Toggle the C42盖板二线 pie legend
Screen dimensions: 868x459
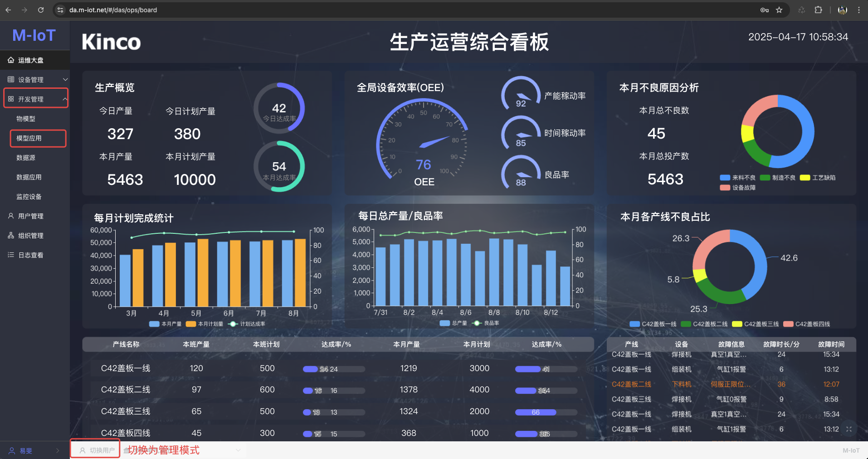click(x=704, y=324)
